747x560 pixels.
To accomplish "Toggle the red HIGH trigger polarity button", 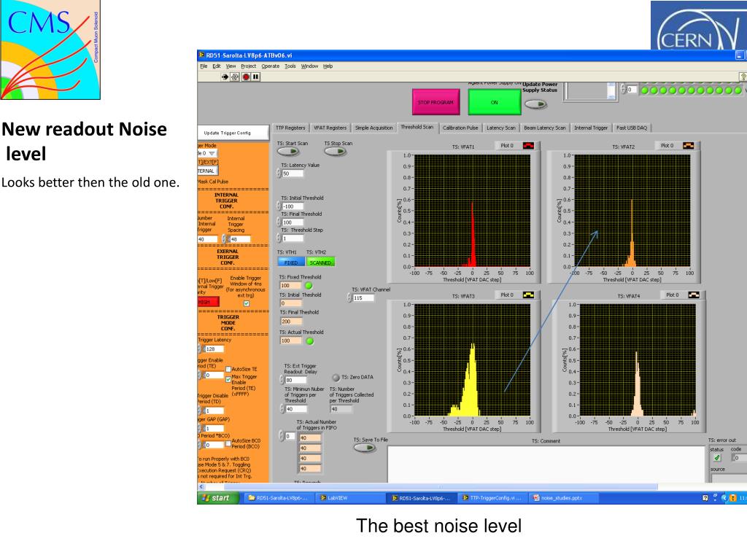I will coord(208,301).
